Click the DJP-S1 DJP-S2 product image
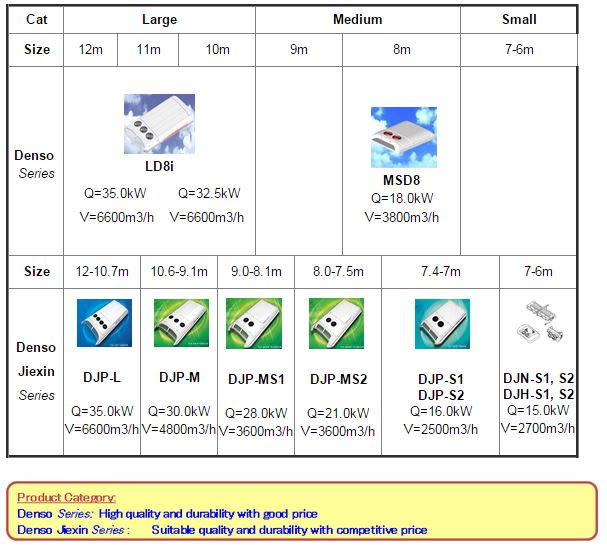The image size is (607, 548). click(x=442, y=324)
